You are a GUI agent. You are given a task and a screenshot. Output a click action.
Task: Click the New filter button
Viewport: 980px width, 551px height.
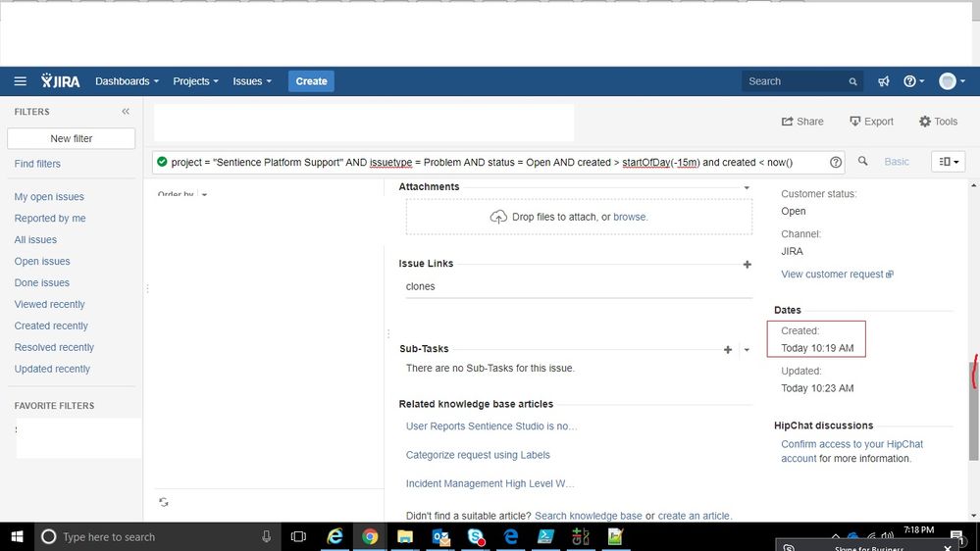72,138
